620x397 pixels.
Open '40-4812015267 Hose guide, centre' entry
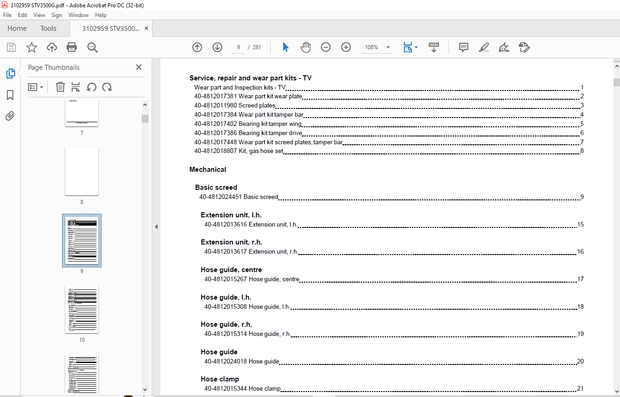click(x=394, y=279)
